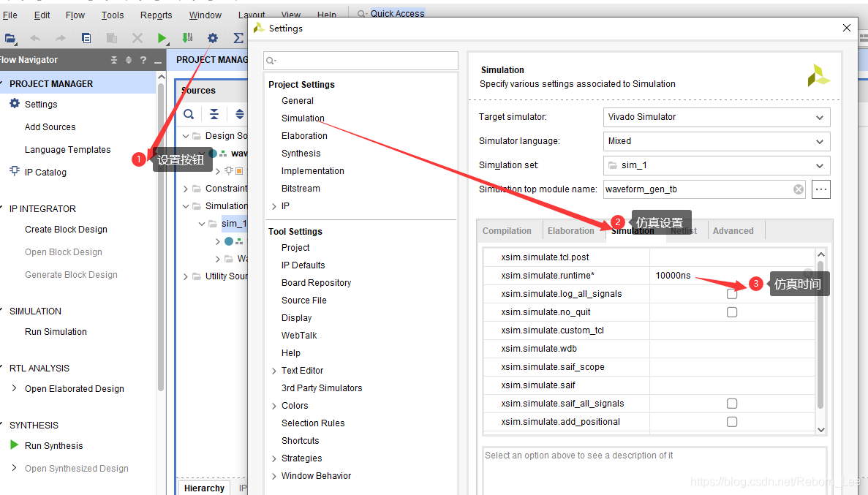This screenshot has height=495, width=868.
Task: Toggle xsim.simulate.add_positional checkbox
Action: click(732, 422)
